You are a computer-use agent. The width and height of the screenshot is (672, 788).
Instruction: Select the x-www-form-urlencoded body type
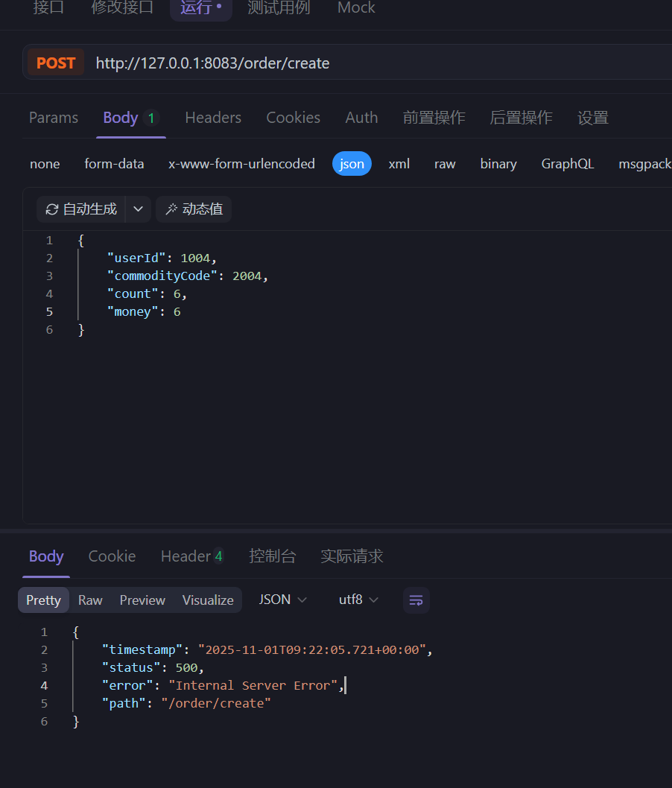pyautogui.click(x=241, y=164)
